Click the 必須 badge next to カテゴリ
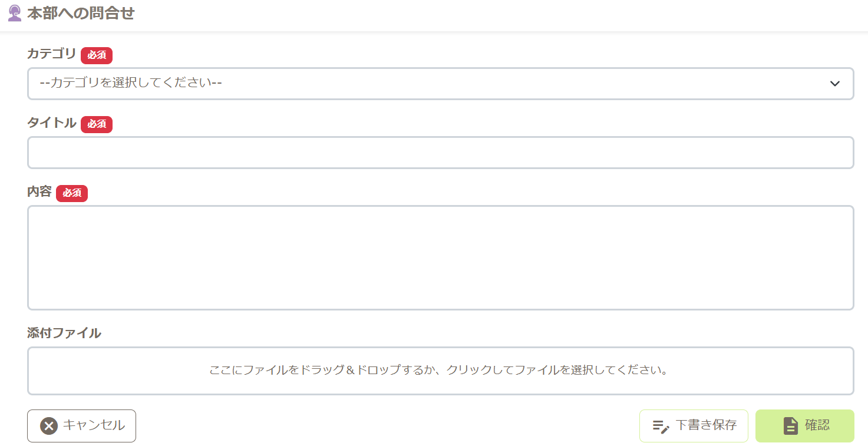 tap(97, 55)
